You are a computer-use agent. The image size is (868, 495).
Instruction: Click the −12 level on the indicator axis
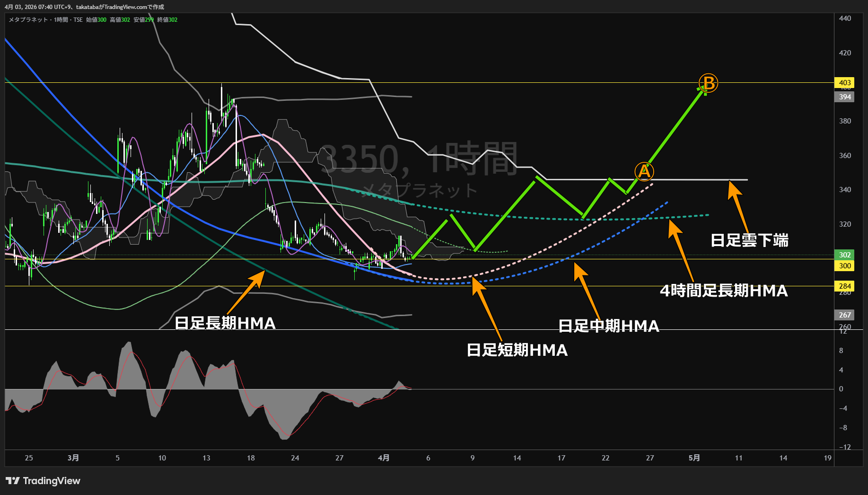(x=845, y=447)
